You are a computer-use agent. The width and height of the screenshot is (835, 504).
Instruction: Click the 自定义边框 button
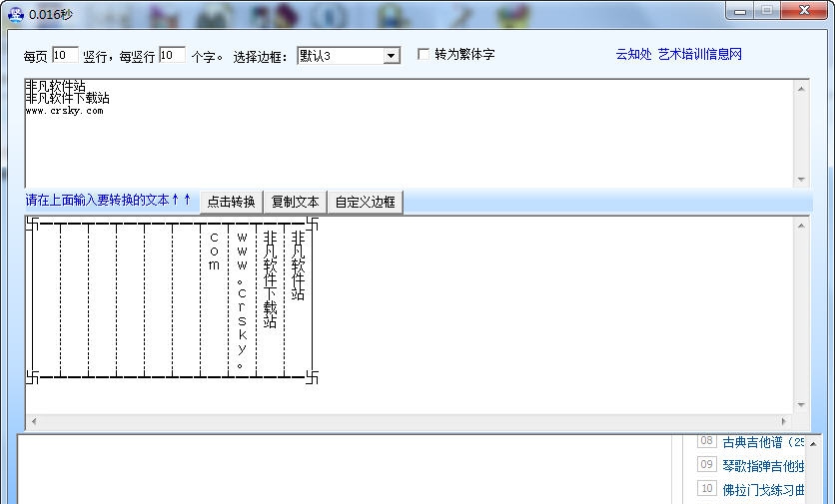366,202
